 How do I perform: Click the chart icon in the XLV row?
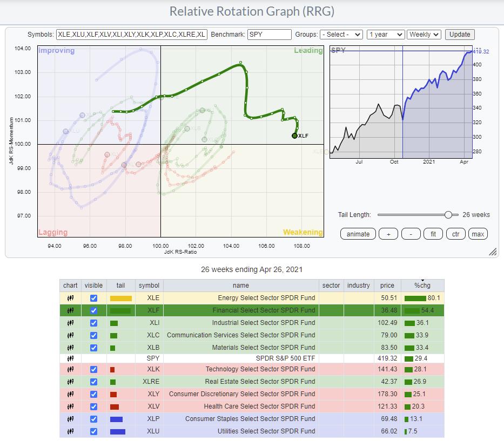(70, 406)
